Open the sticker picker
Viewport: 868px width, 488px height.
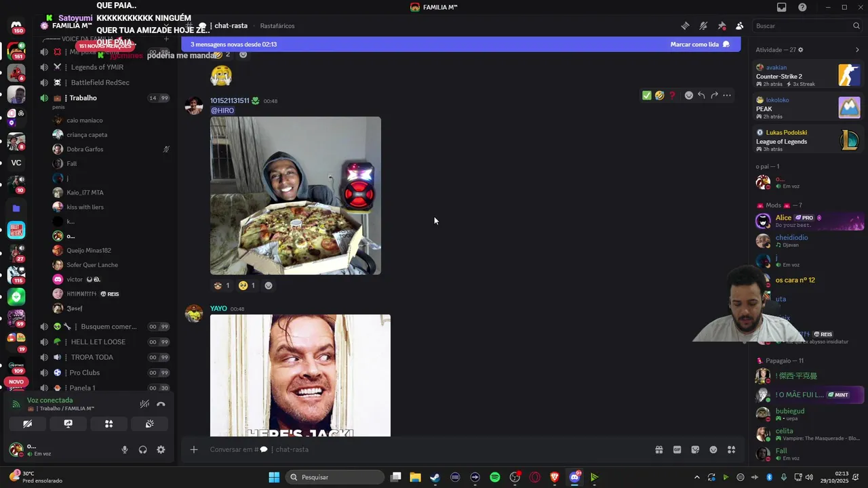click(695, 449)
